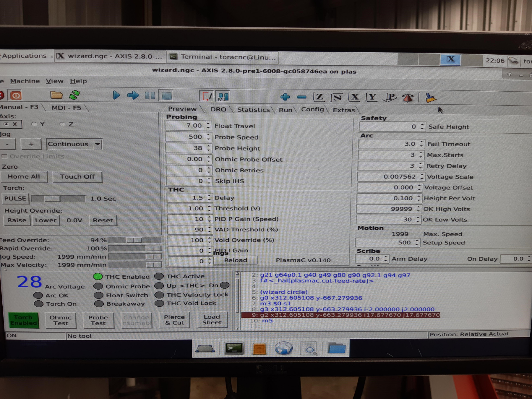Toggle skip lines with slash icon
Screen dimensions: 532x399
click(x=207, y=96)
